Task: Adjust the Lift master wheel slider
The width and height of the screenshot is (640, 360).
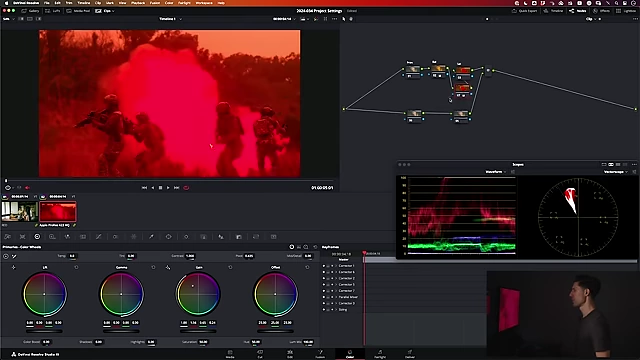Action: pyautogui.click(x=44, y=331)
